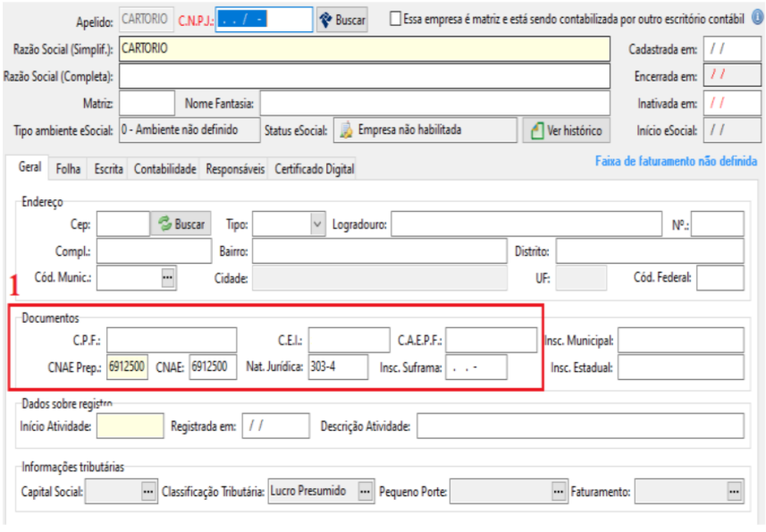The height and width of the screenshot is (532, 766).
Task: Click the CNAE field showing 6912500
Action: [213, 367]
